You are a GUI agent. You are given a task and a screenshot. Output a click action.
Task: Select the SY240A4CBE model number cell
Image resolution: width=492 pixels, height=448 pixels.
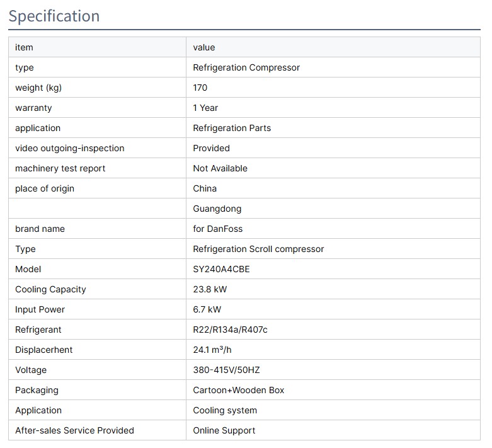tap(221, 269)
